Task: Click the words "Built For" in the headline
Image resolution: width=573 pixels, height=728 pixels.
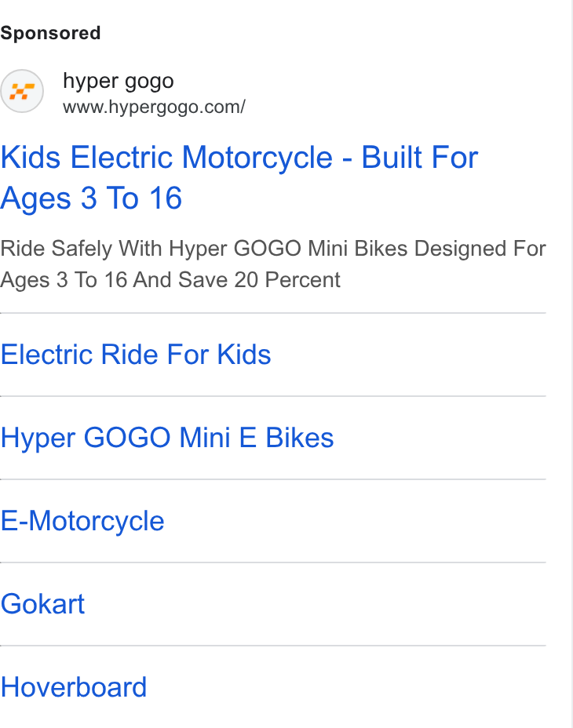Action: click(420, 158)
